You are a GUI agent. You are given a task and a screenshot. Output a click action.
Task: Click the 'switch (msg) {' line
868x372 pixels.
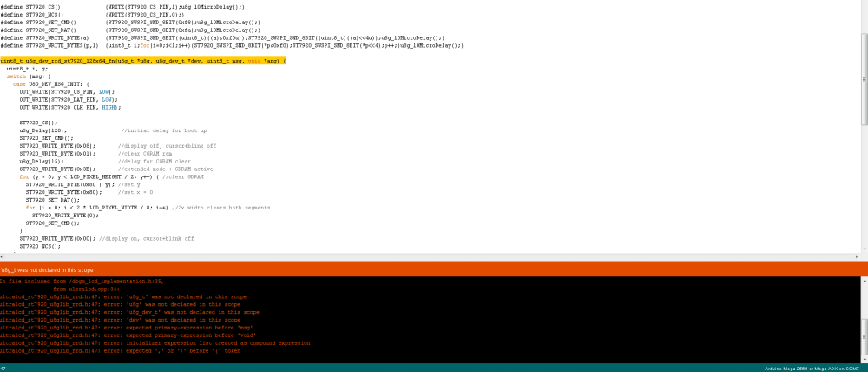[29, 76]
